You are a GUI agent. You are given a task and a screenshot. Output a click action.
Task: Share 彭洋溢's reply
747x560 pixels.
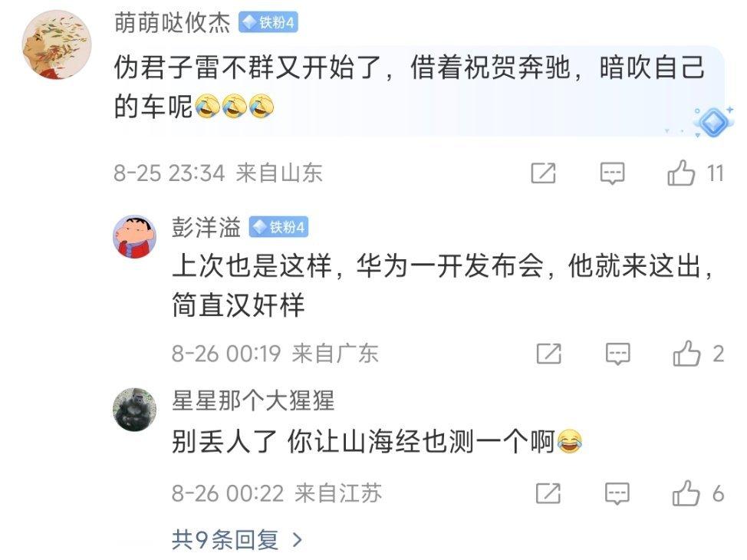coord(549,354)
